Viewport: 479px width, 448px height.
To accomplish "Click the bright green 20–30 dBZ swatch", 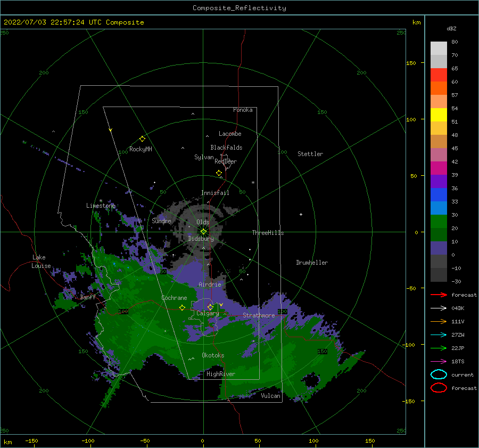I will (x=439, y=222).
